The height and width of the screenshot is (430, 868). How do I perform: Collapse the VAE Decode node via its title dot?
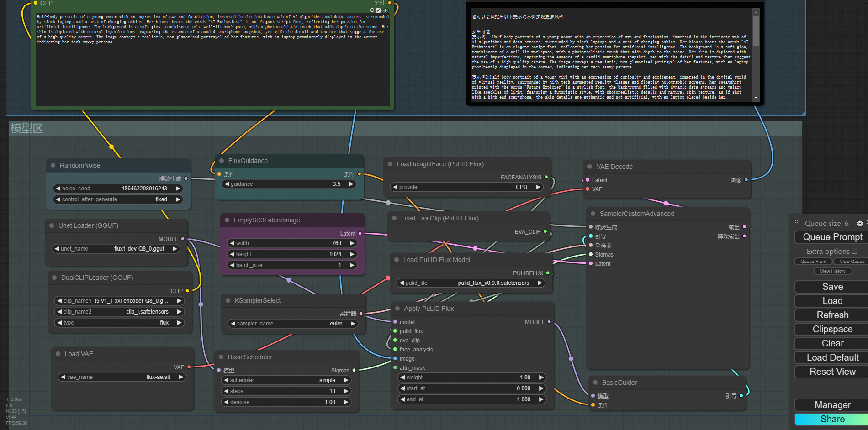(590, 167)
